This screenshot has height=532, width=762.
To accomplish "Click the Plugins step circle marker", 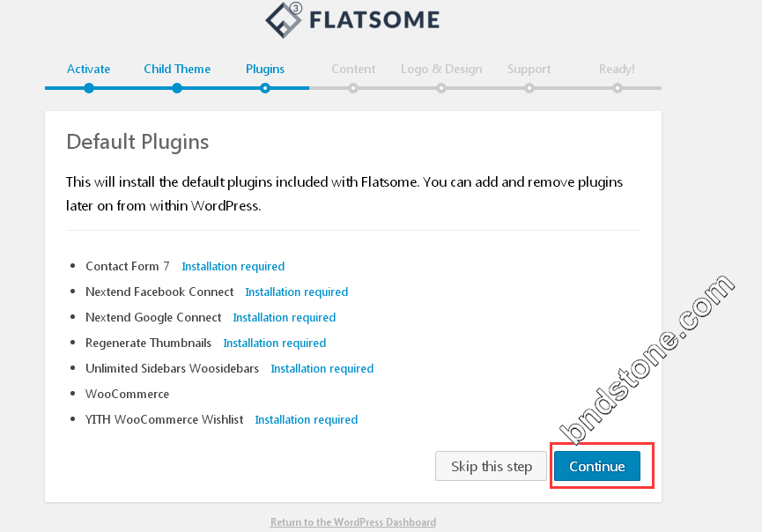I will pyautogui.click(x=265, y=88).
